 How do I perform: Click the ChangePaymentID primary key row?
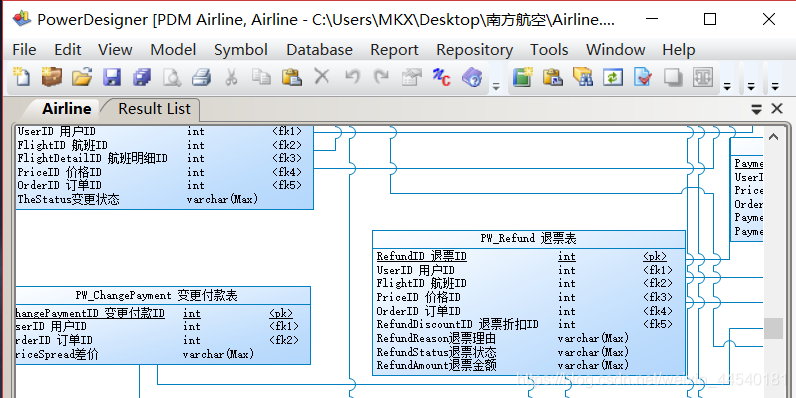tap(162, 313)
